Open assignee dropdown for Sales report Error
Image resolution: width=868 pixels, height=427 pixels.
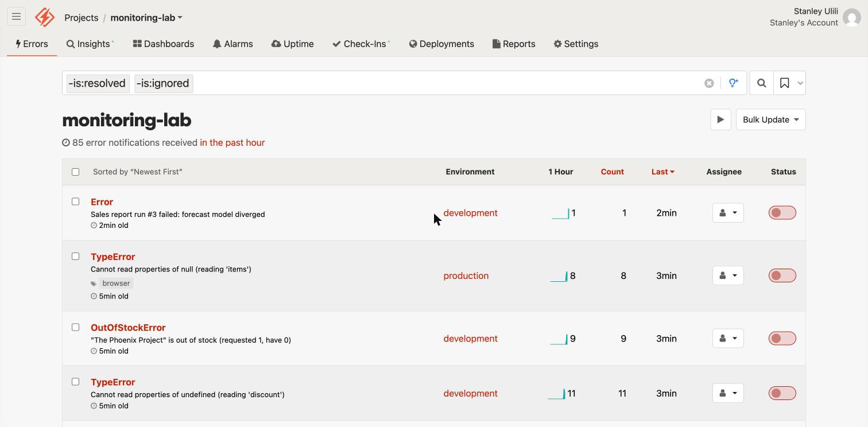coord(728,213)
